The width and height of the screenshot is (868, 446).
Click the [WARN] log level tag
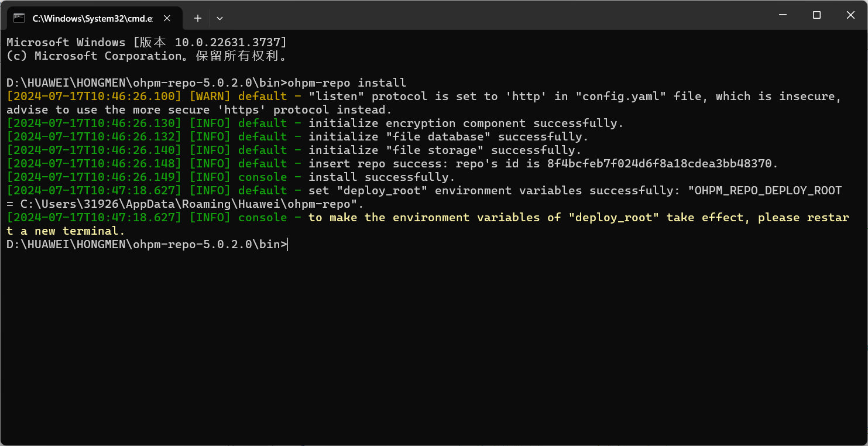pyautogui.click(x=210, y=96)
